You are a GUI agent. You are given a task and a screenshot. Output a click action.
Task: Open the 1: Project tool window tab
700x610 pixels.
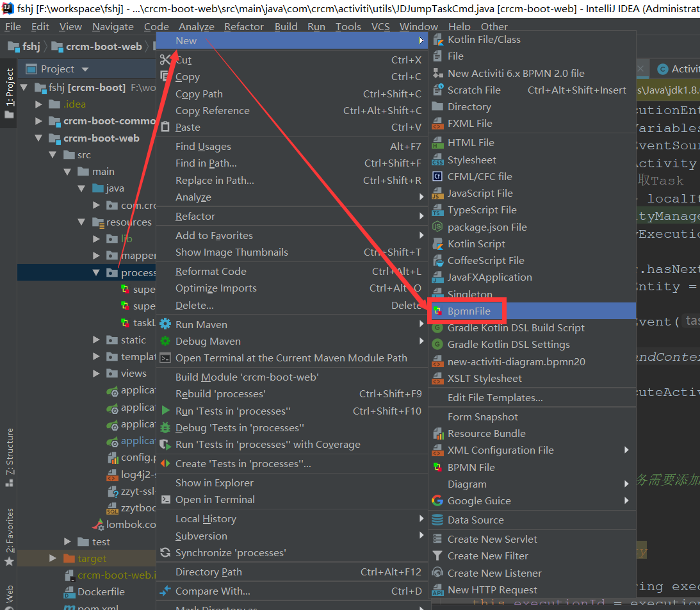(x=9, y=93)
